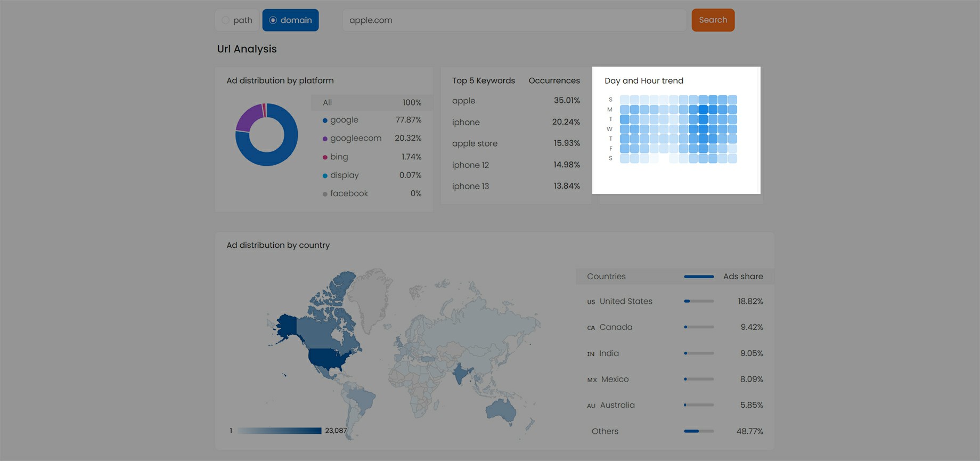Click the keyword 'iphone 12'

point(470,165)
